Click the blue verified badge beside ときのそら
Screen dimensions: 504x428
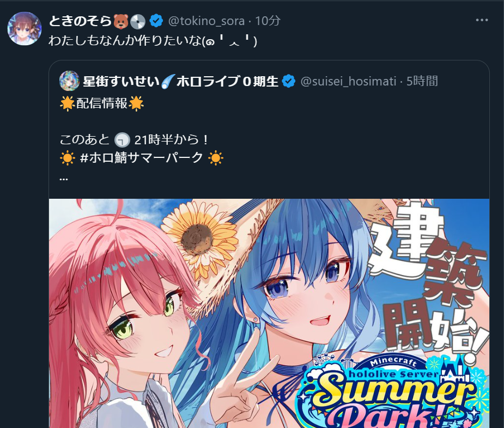point(156,21)
